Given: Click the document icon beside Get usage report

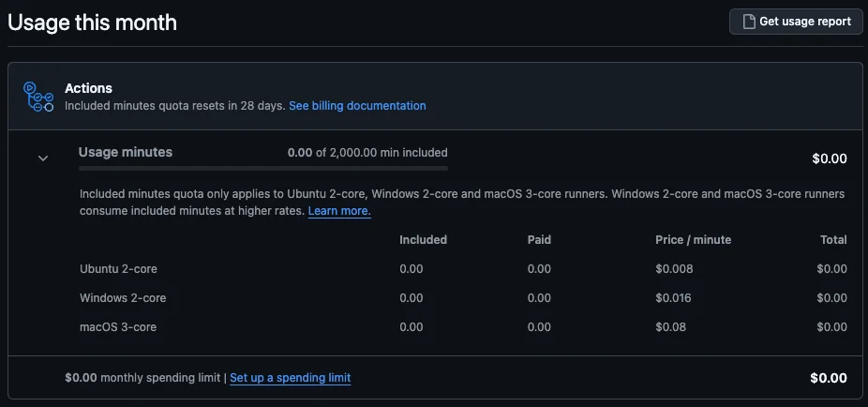Looking at the screenshot, I should coord(749,22).
